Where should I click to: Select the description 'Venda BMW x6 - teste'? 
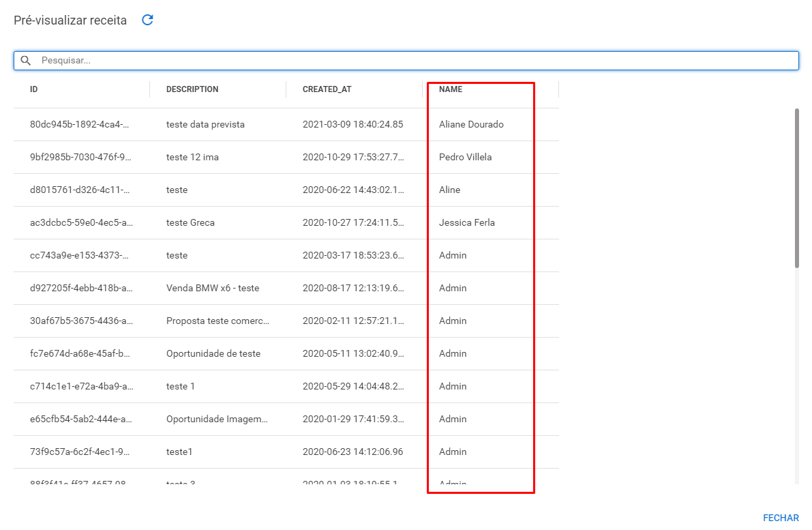pyautogui.click(x=212, y=288)
